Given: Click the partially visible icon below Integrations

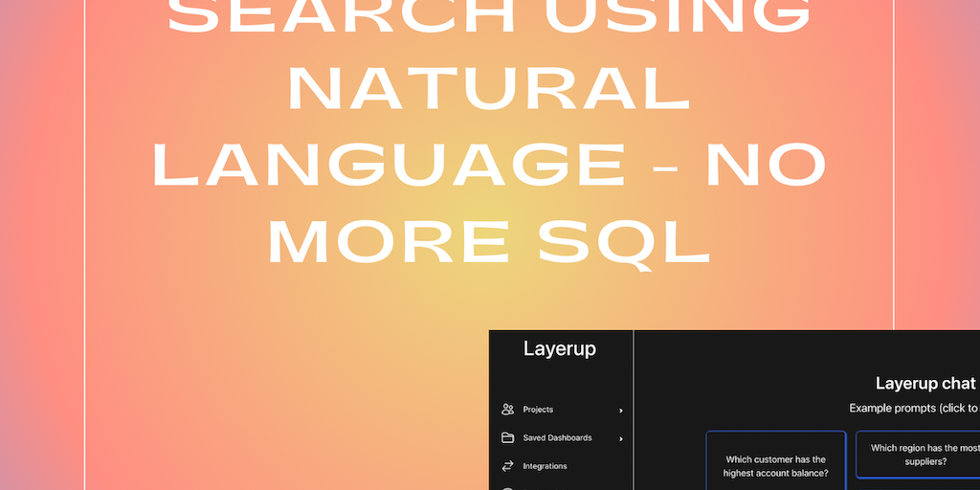Looking at the screenshot, I should tap(507, 488).
